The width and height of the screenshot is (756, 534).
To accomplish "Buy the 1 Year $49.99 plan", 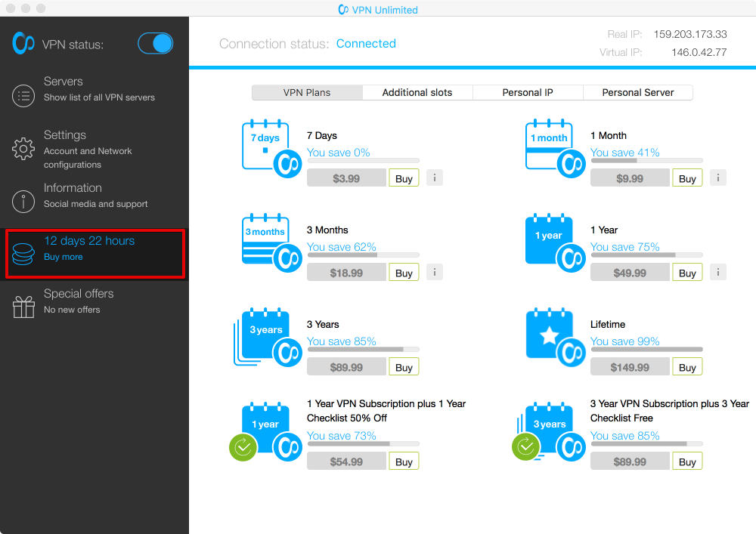I will (x=687, y=273).
